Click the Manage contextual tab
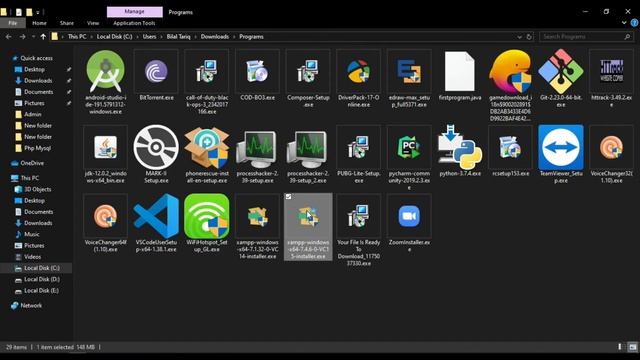 134,12
